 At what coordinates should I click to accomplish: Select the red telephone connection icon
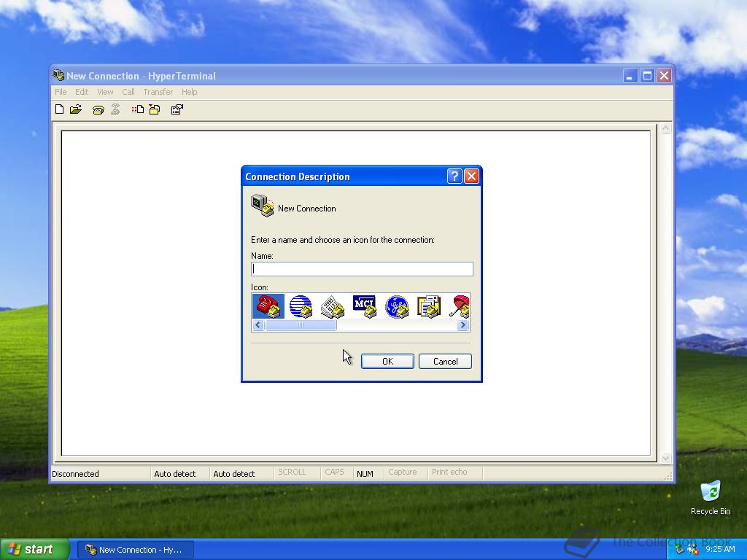click(x=268, y=306)
